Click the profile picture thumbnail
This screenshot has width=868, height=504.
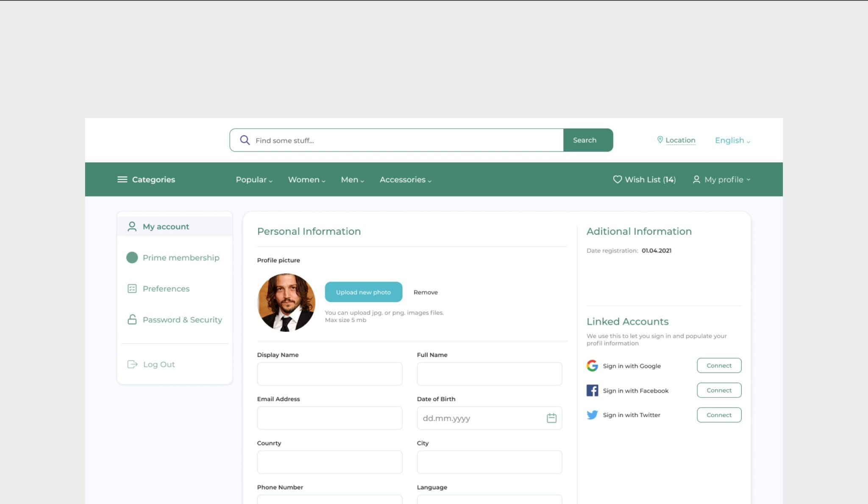click(x=286, y=302)
